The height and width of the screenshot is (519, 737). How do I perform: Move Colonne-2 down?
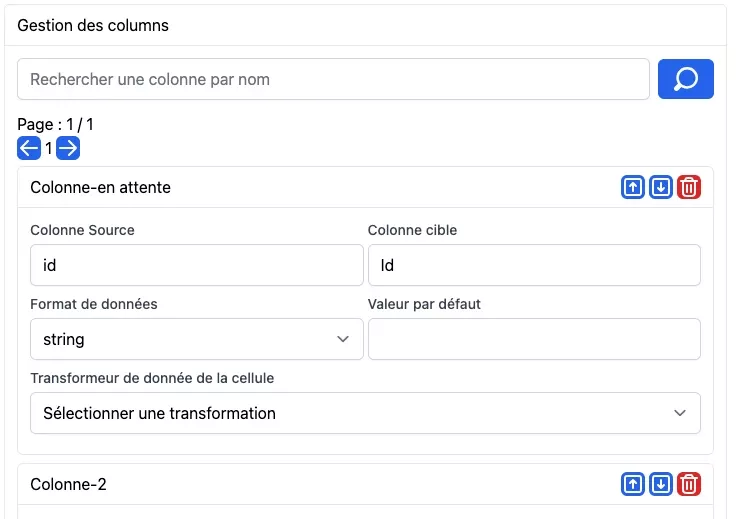coord(660,484)
